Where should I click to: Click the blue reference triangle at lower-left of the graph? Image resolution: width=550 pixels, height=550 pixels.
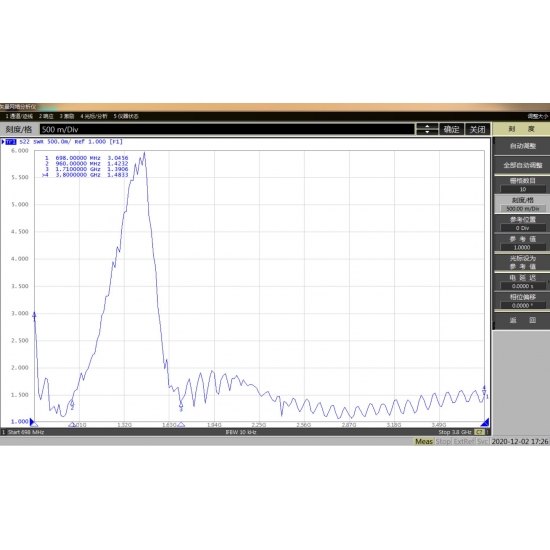[33, 422]
